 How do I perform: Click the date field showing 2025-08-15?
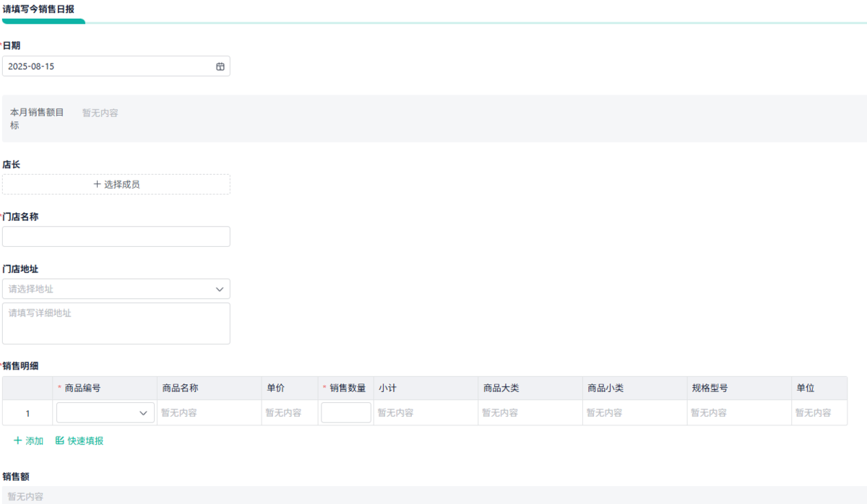[x=116, y=66]
